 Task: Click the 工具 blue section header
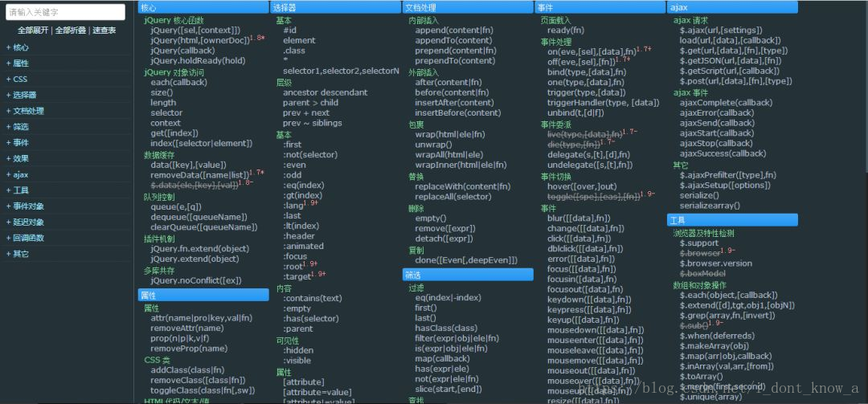tap(732, 220)
